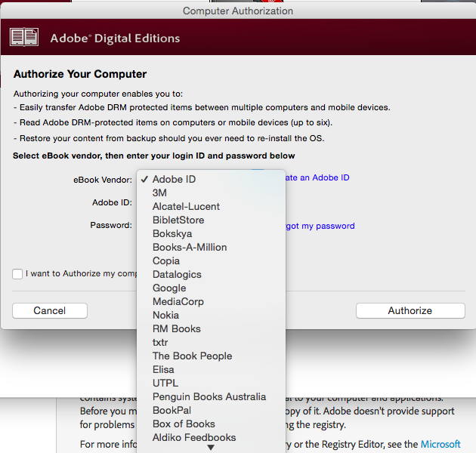
Task: Select Alcatel-Lucent in the vendor dropdown
Action: (186, 207)
